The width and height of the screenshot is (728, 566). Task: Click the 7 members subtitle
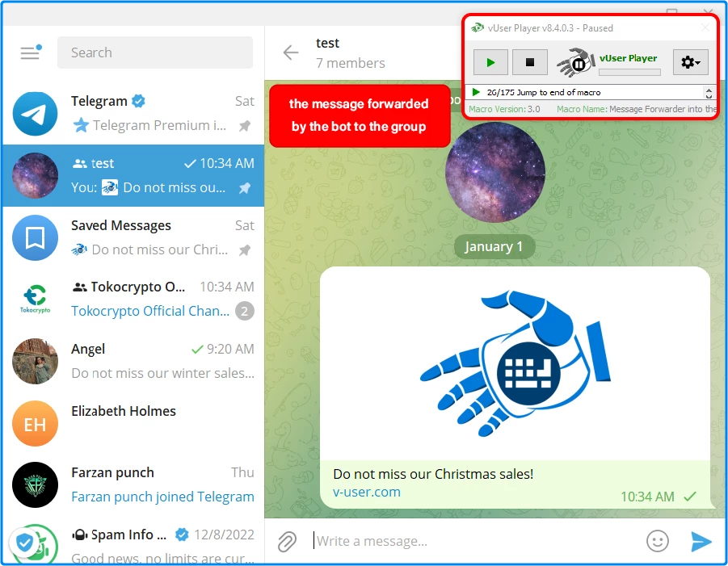coord(351,63)
